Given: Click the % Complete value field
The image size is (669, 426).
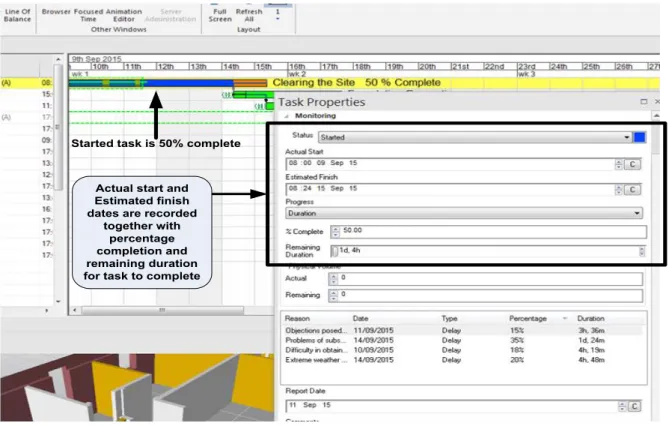Looking at the screenshot, I should 493,231.
